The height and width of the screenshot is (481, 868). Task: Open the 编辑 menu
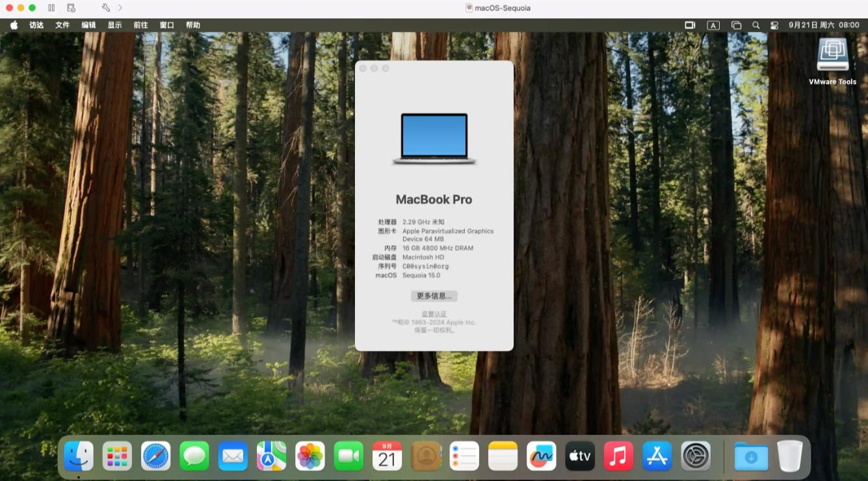click(88, 25)
